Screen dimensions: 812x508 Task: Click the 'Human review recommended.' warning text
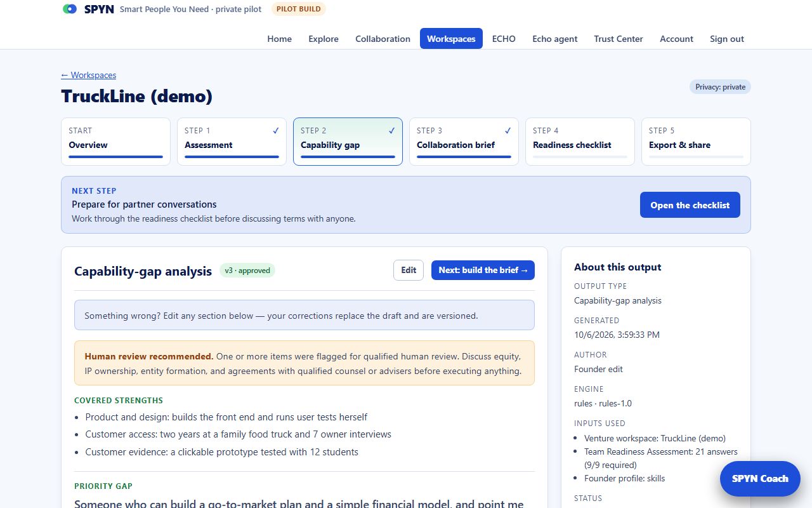click(149, 356)
